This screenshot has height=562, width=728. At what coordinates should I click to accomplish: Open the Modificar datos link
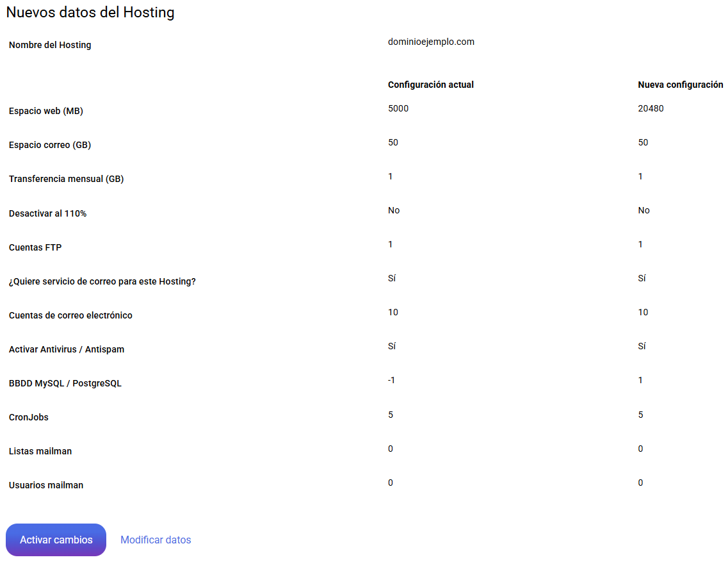pos(156,540)
